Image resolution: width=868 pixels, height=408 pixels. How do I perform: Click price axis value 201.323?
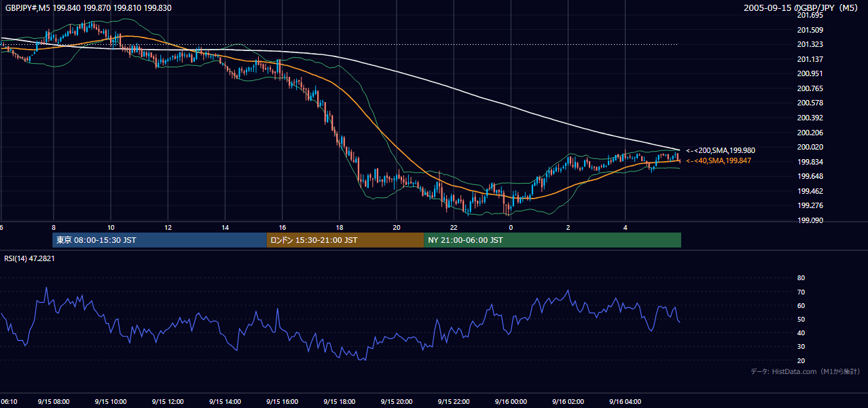point(809,44)
